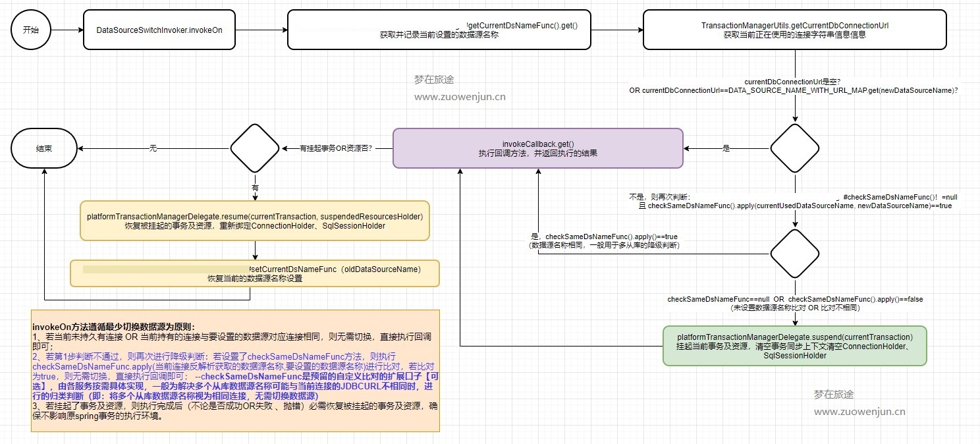
Task: Select the 有 label under the left diamond
Action: [x=255, y=188]
